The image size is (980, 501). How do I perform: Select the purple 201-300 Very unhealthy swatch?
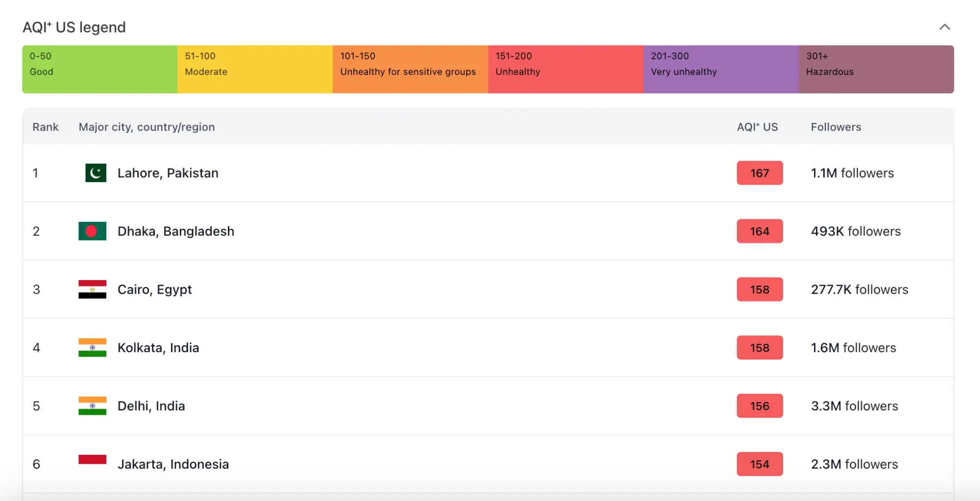(x=721, y=69)
